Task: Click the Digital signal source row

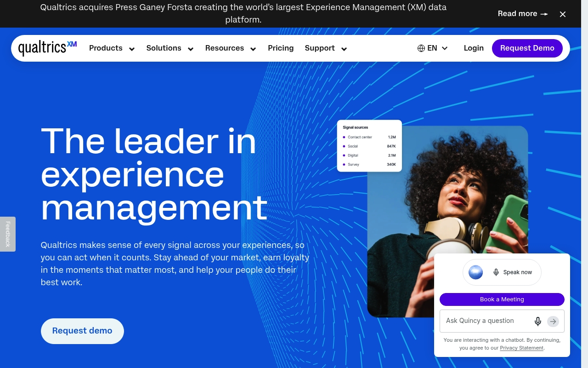Action: tap(369, 155)
